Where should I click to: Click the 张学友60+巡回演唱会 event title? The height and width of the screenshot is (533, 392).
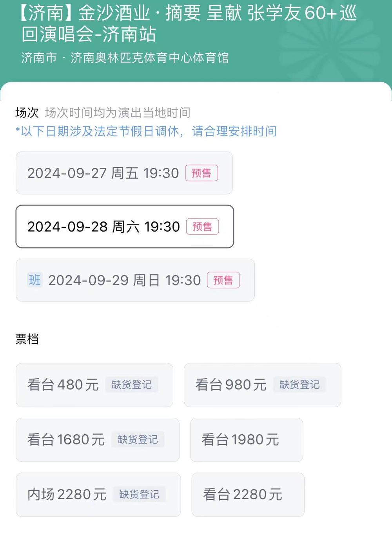[187, 24]
